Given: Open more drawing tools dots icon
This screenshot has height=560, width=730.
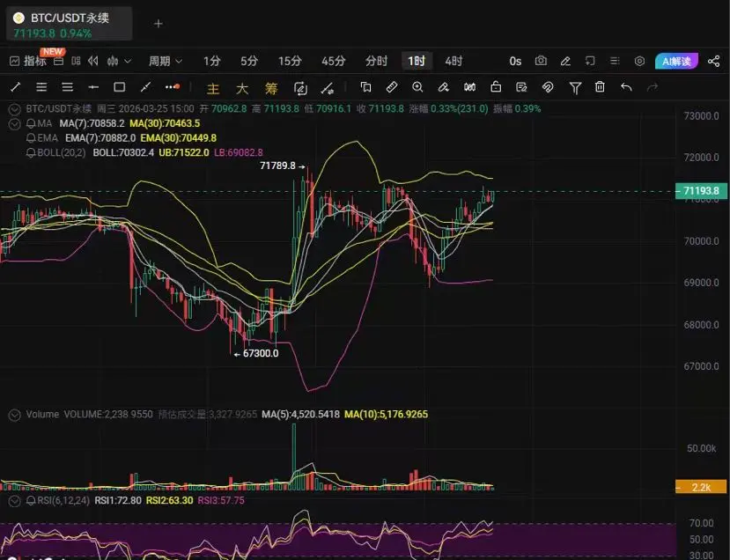Looking at the screenshot, I should [172, 87].
